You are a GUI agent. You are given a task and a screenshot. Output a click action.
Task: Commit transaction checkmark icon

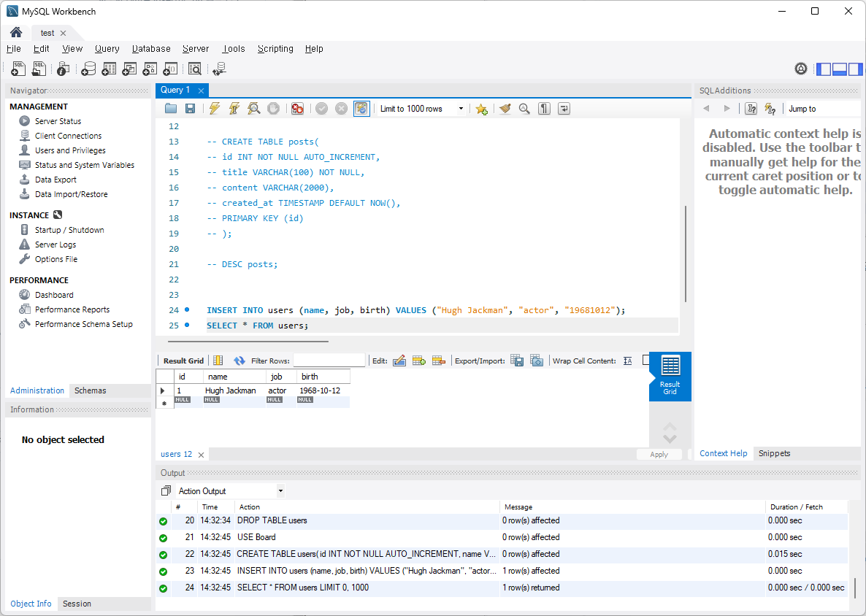(x=321, y=109)
